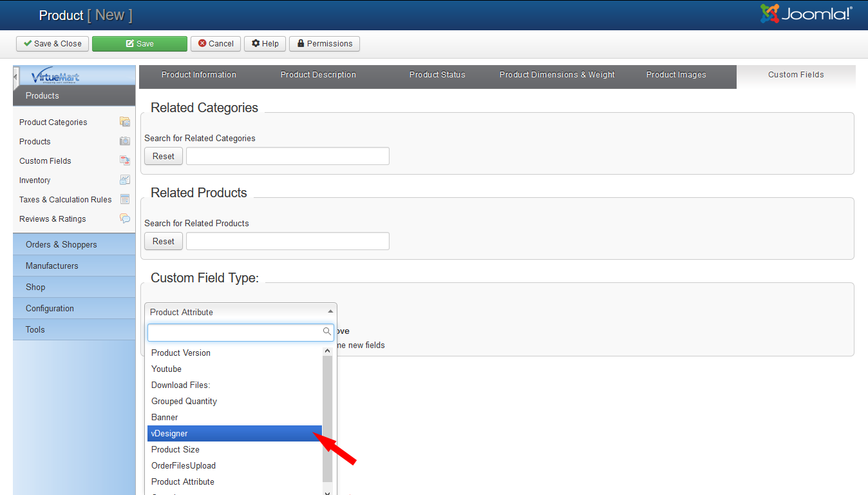Click the Reviews & Ratings speech bubble icon
Screen dimensions: 868x495
(125, 218)
